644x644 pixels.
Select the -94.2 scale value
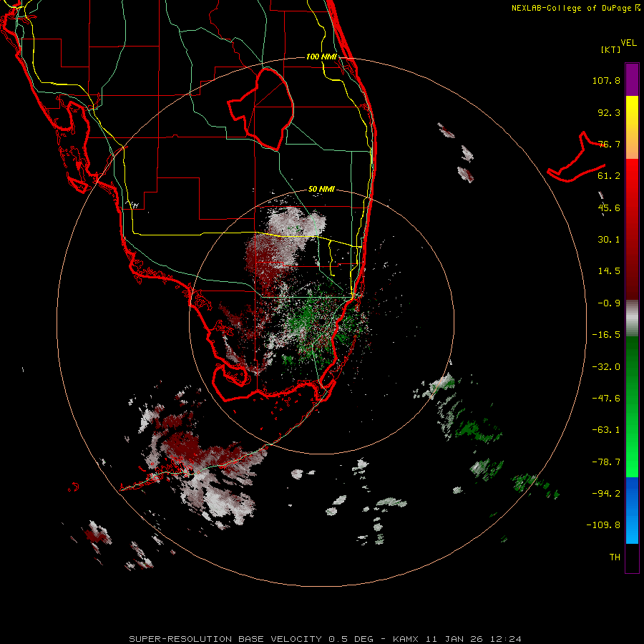(x=606, y=494)
